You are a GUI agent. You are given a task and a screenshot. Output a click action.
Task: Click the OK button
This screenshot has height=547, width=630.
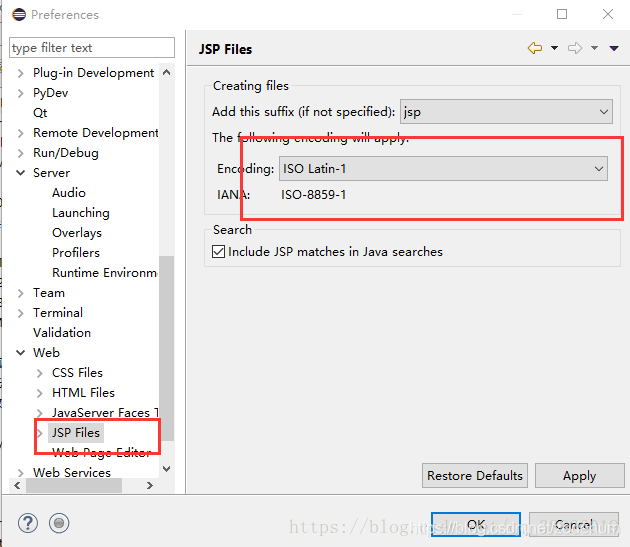pyautogui.click(x=476, y=524)
